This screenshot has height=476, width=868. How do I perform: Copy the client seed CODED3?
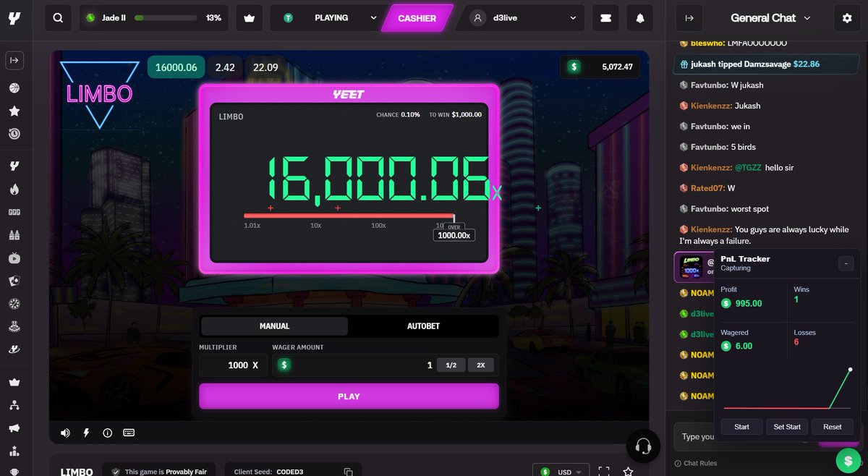tap(349, 472)
